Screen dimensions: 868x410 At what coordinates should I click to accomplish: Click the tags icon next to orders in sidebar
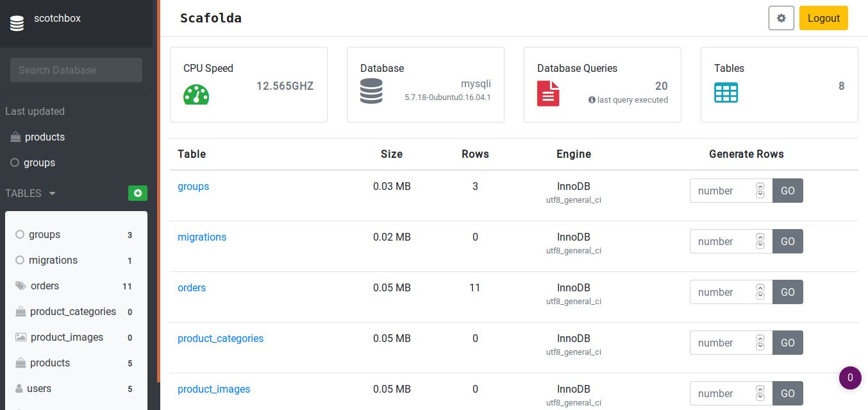tap(21, 286)
